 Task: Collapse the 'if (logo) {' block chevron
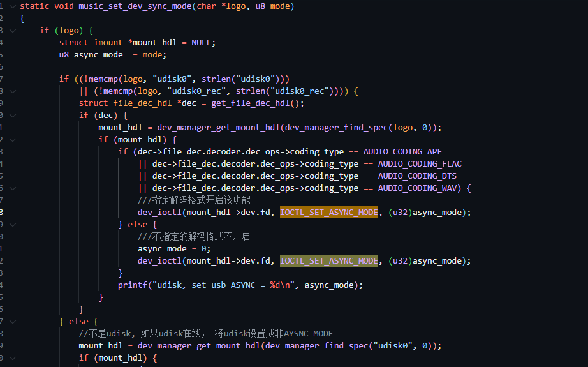pos(13,31)
